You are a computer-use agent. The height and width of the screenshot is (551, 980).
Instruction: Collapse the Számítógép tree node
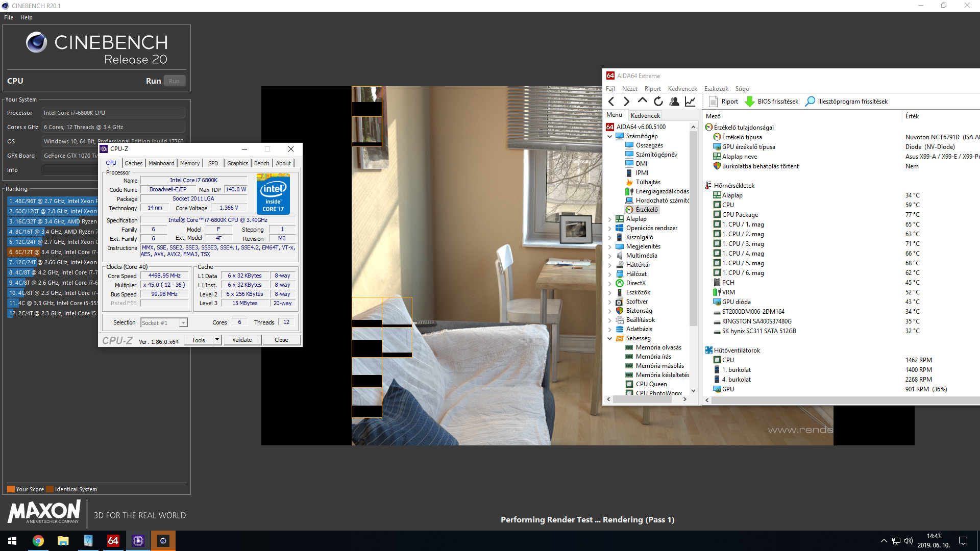pos(609,136)
